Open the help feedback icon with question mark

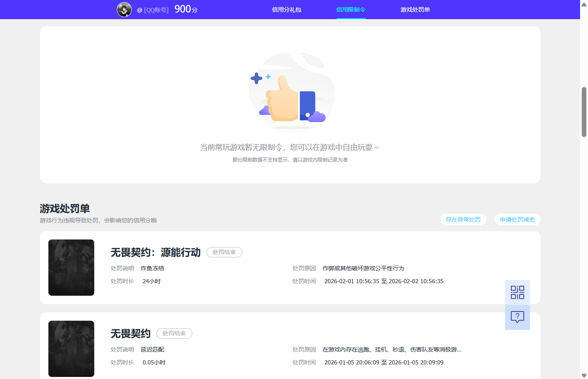click(x=517, y=317)
